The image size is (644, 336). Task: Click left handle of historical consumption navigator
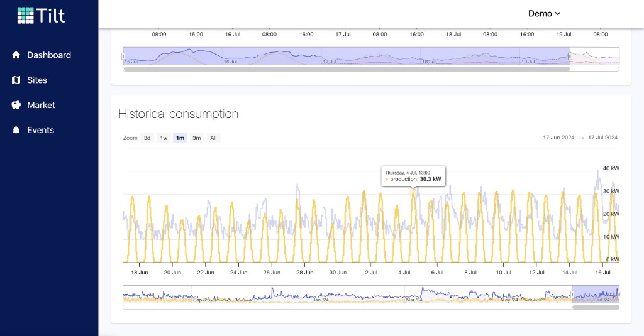572,294
